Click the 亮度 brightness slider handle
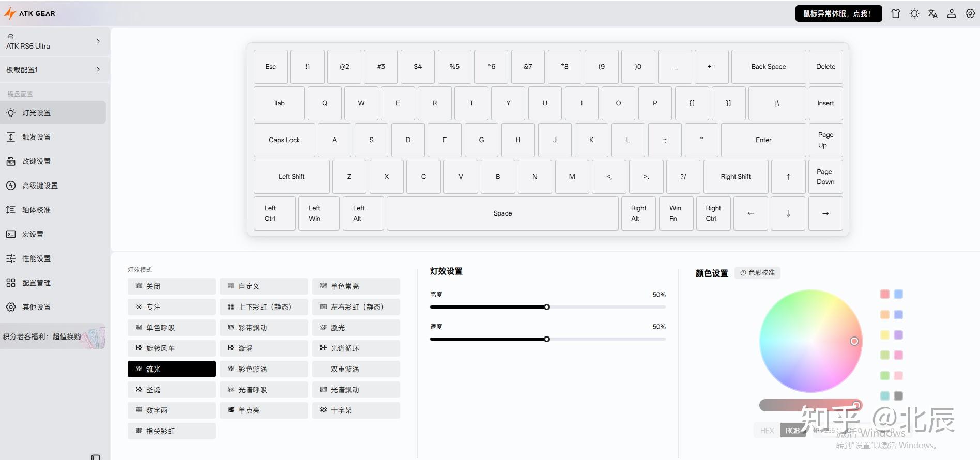Screen dimensions: 980x460 tap(547, 307)
